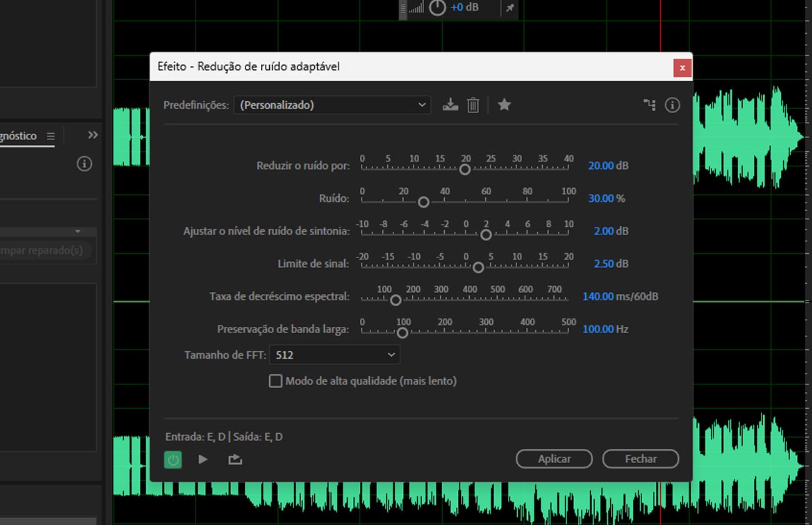Mark the preset as favorite with the star
812x525 pixels.
tap(504, 104)
